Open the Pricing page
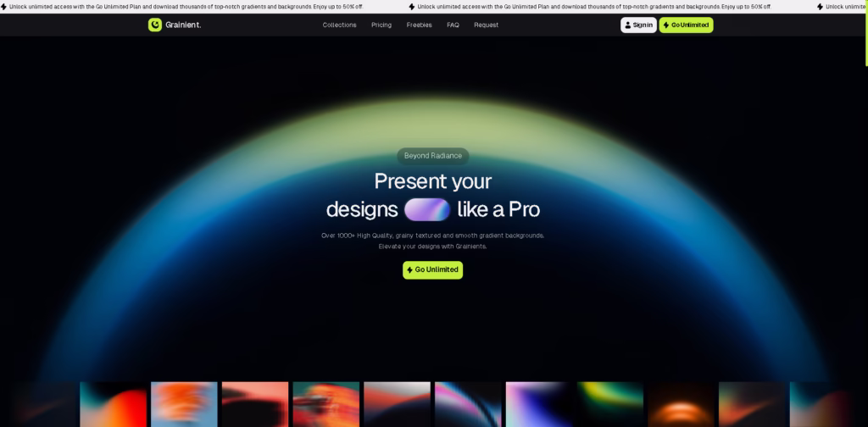 [x=381, y=25]
